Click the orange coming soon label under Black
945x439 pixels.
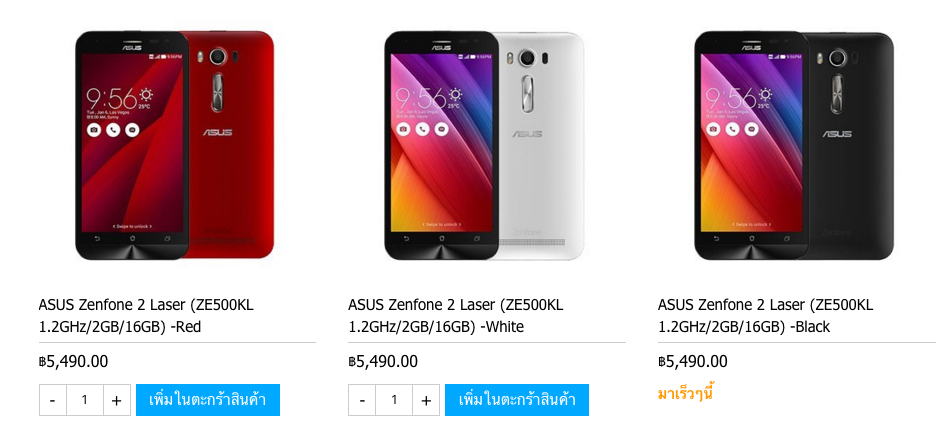coord(686,394)
